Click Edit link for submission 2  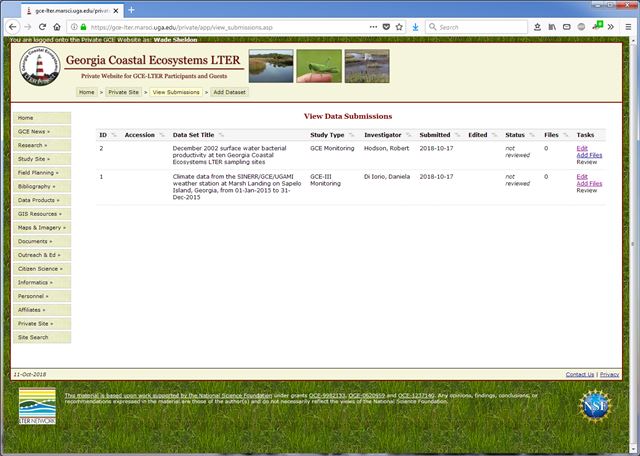(x=582, y=148)
